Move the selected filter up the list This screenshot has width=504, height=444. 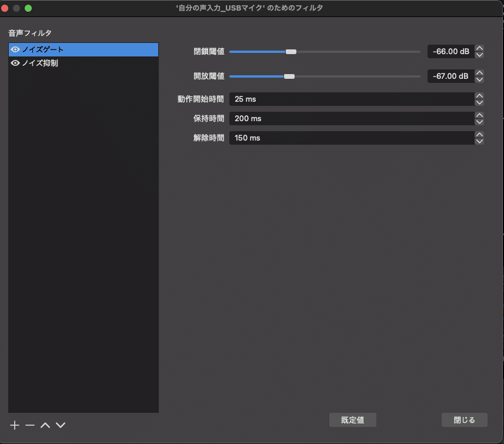tap(45, 425)
